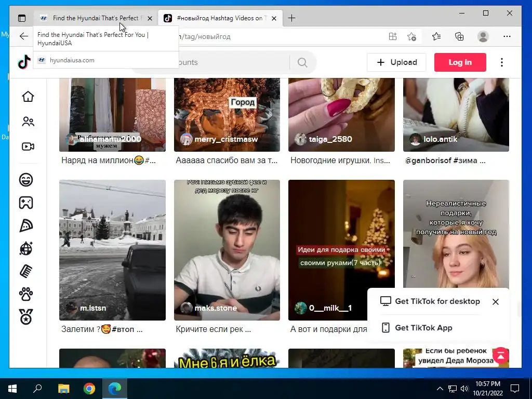Click caption Залетим ? #втоп

102,329
